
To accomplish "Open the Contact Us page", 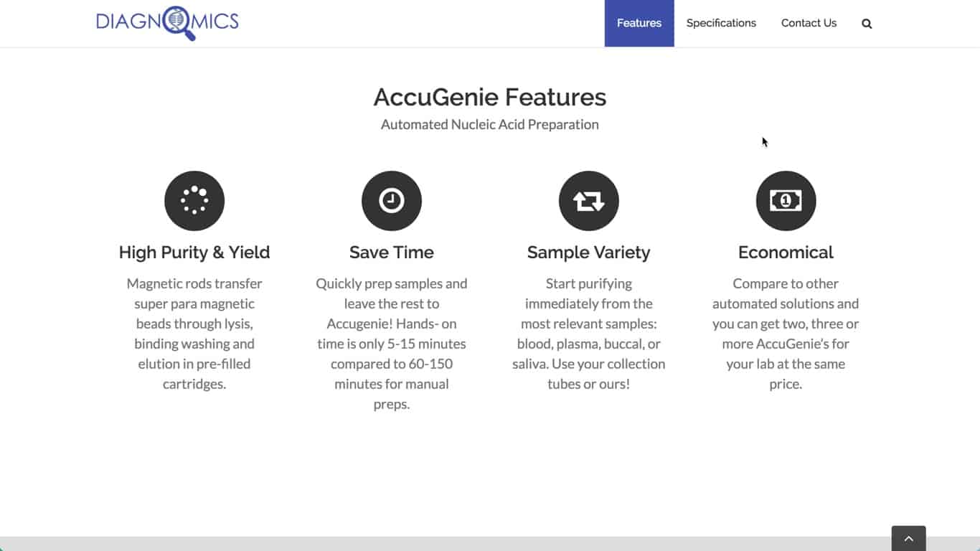I will [809, 23].
